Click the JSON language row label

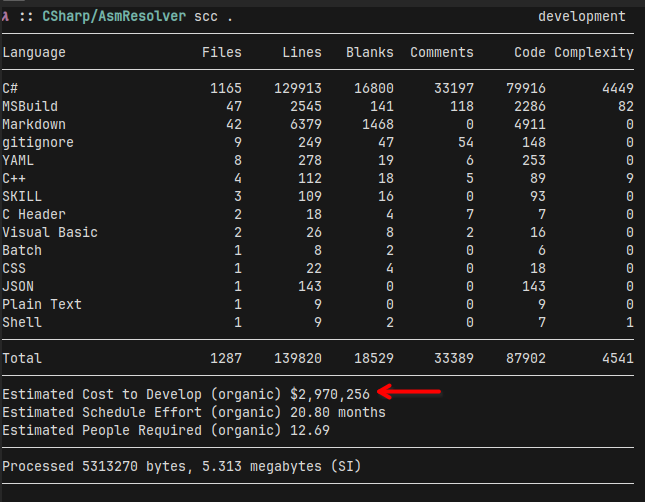coord(18,287)
